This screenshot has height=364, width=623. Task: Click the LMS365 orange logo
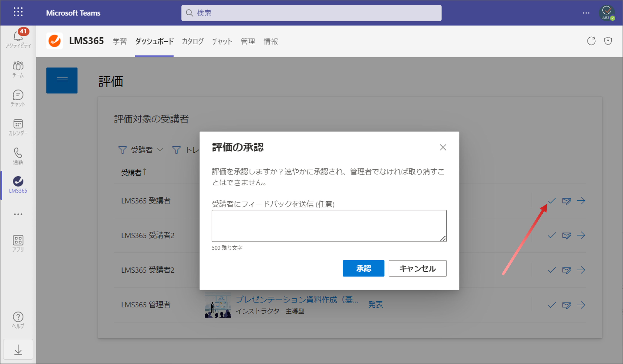(x=54, y=41)
